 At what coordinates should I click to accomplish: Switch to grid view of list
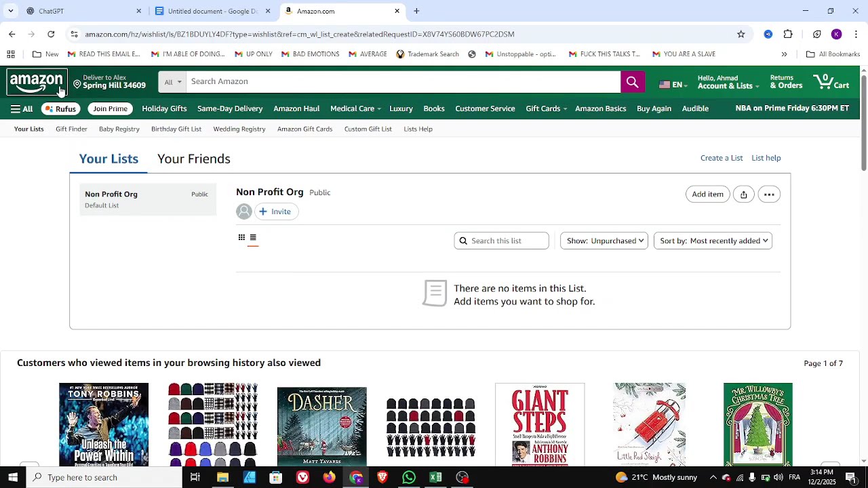[x=241, y=237]
